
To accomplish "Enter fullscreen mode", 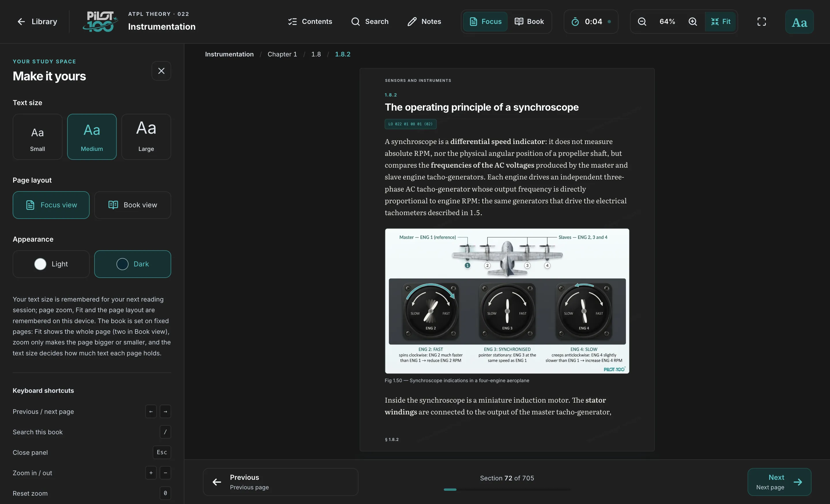I will [762, 22].
